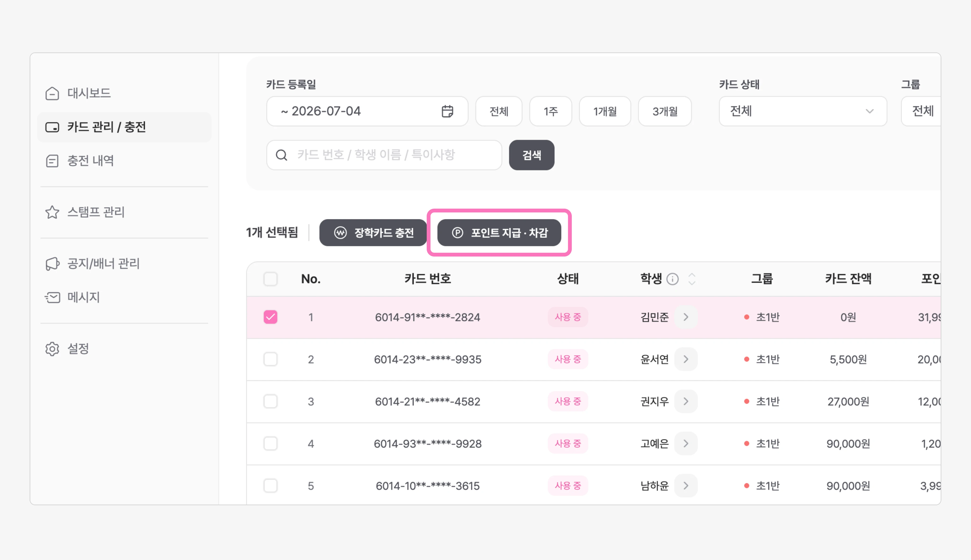
Task: Open 공지/배너 관리 menu
Action: click(124, 264)
